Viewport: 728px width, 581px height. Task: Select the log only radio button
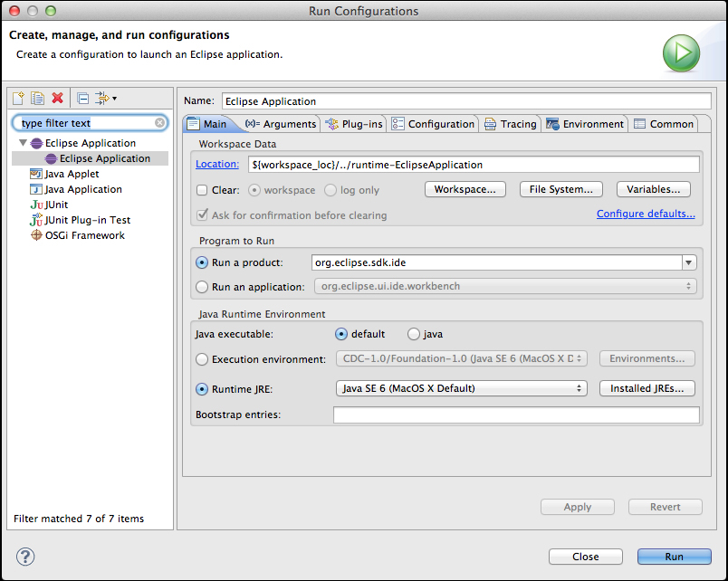330,190
